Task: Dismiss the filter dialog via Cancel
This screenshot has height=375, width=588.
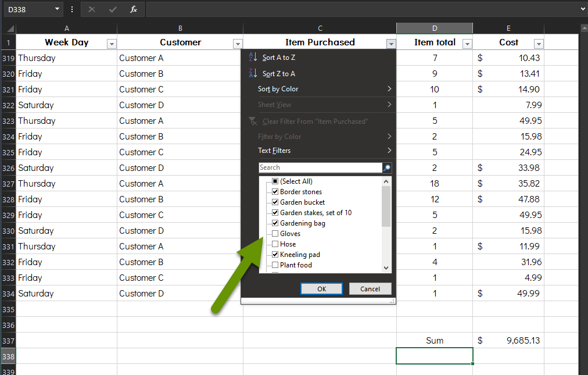Action: pyautogui.click(x=370, y=288)
